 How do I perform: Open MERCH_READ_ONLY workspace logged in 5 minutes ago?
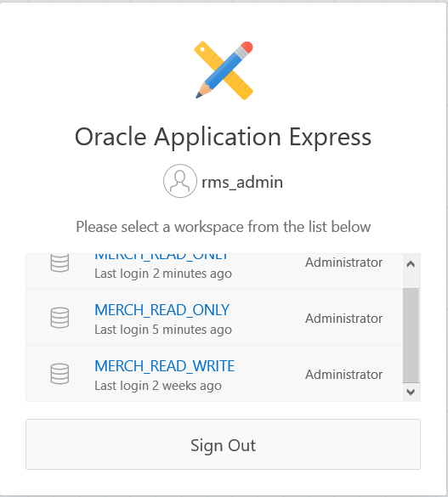pos(162,310)
